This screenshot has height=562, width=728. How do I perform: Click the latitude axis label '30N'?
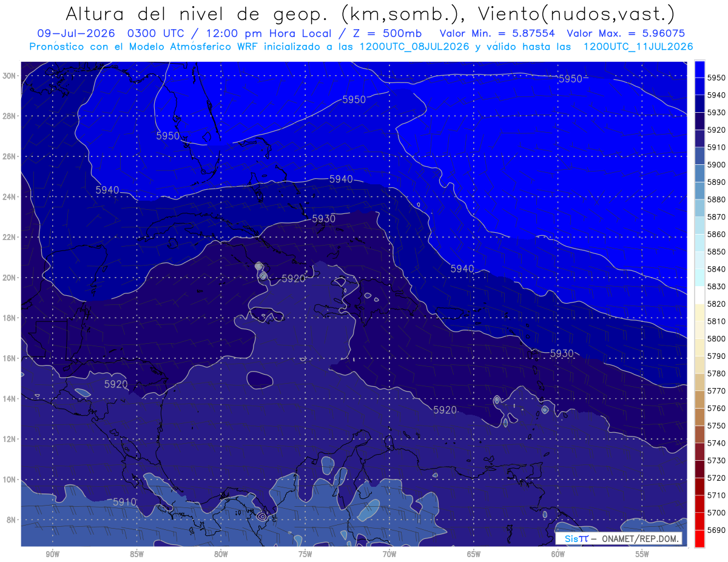click(x=10, y=76)
